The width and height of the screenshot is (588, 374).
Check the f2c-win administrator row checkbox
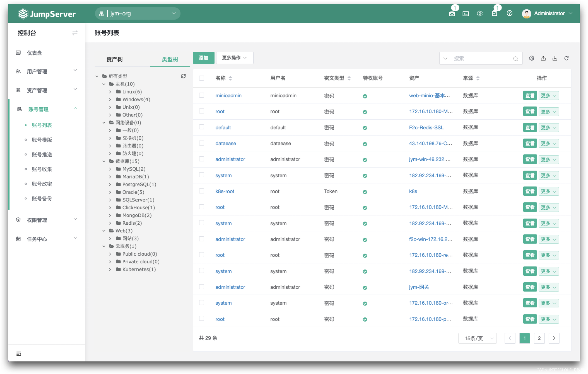click(201, 239)
